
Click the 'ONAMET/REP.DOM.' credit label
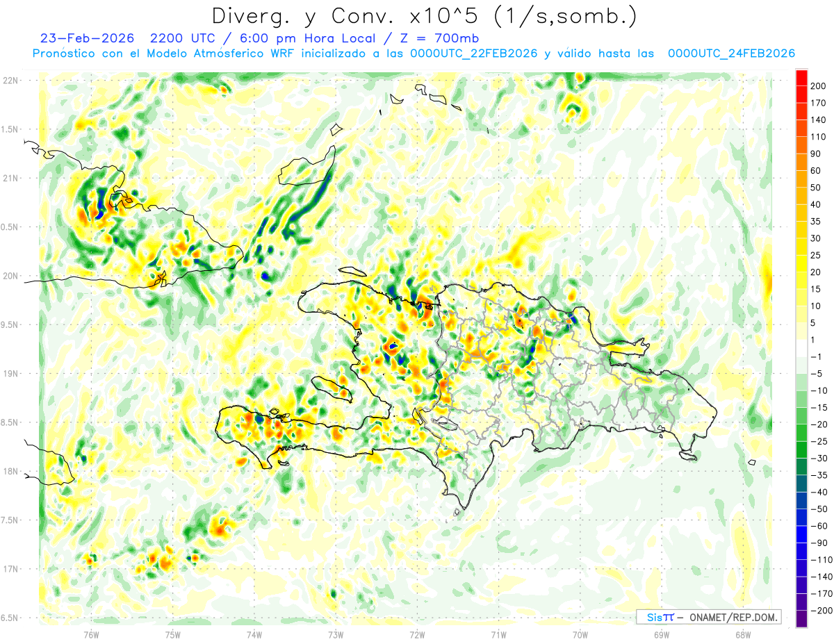[x=733, y=617]
